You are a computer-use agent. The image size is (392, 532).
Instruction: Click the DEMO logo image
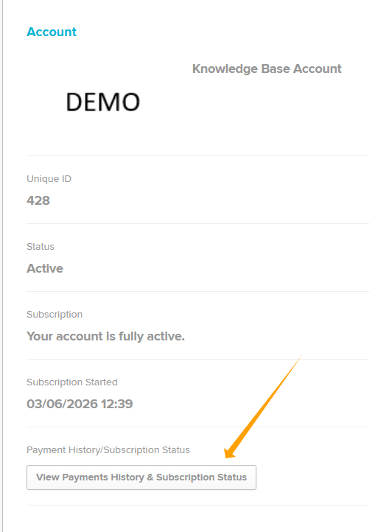pyautogui.click(x=103, y=102)
